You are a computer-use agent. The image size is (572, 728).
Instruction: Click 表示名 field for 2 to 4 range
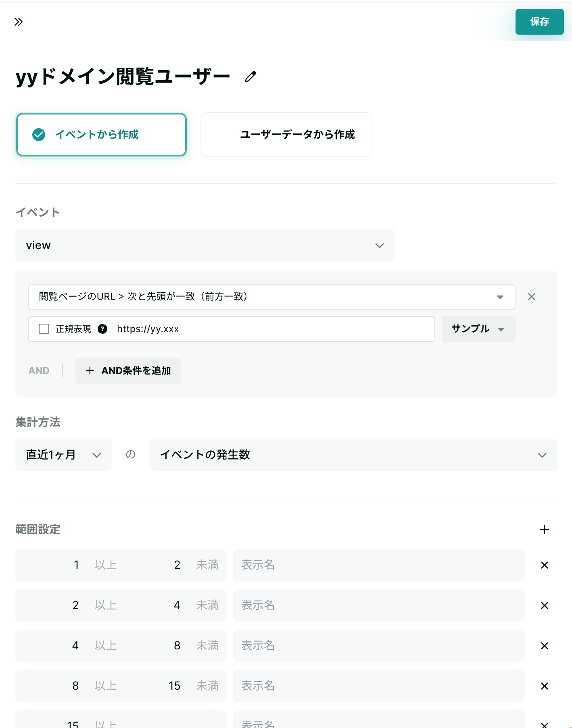click(x=379, y=605)
